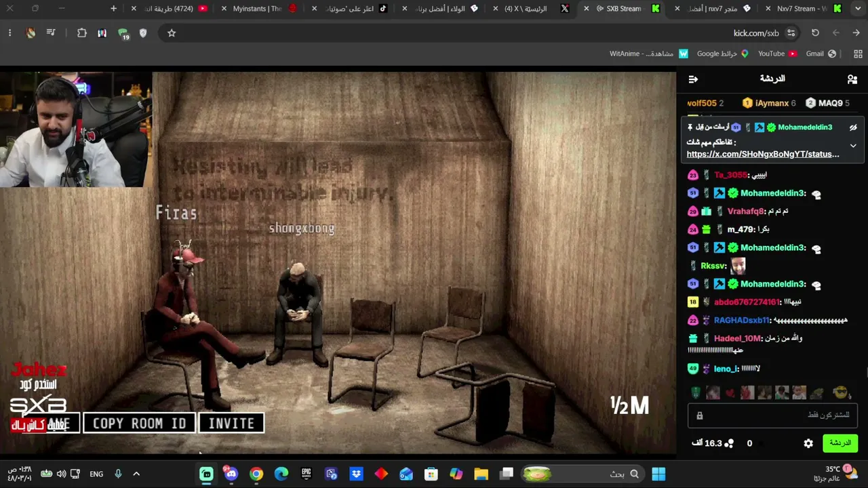Open Google Chrome from taskbar

coord(256,474)
